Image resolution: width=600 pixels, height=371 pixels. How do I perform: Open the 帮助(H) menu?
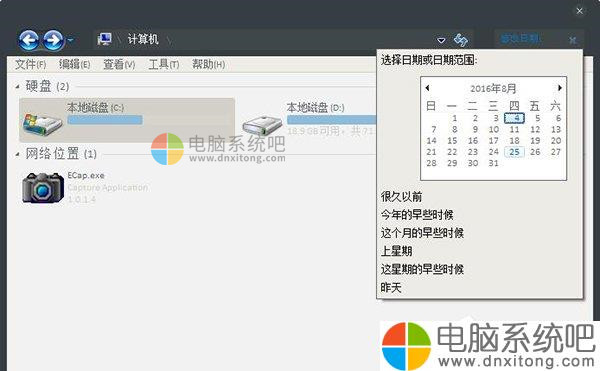point(209,64)
